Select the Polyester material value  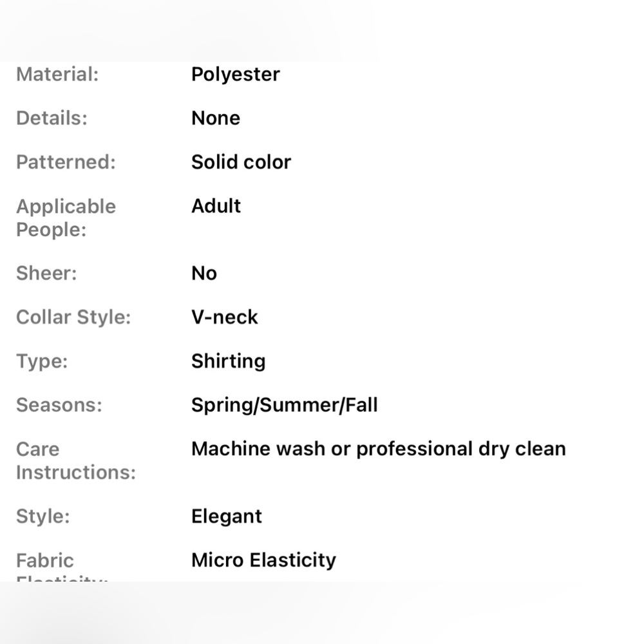click(235, 74)
